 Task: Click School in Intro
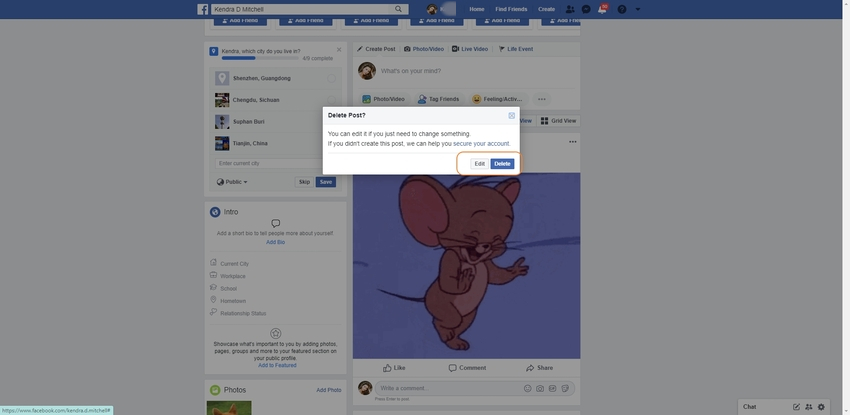click(228, 289)
